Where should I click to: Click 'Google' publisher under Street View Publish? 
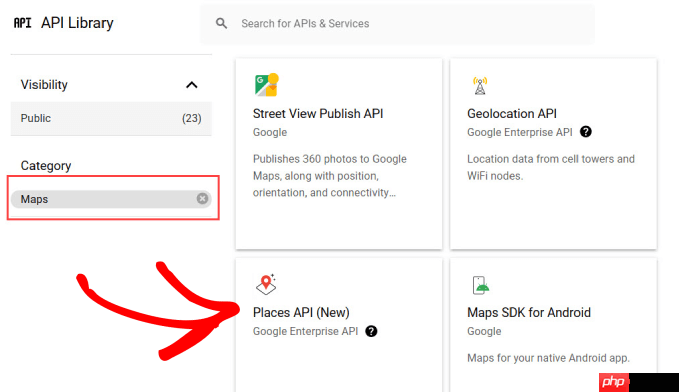point(270,133)
